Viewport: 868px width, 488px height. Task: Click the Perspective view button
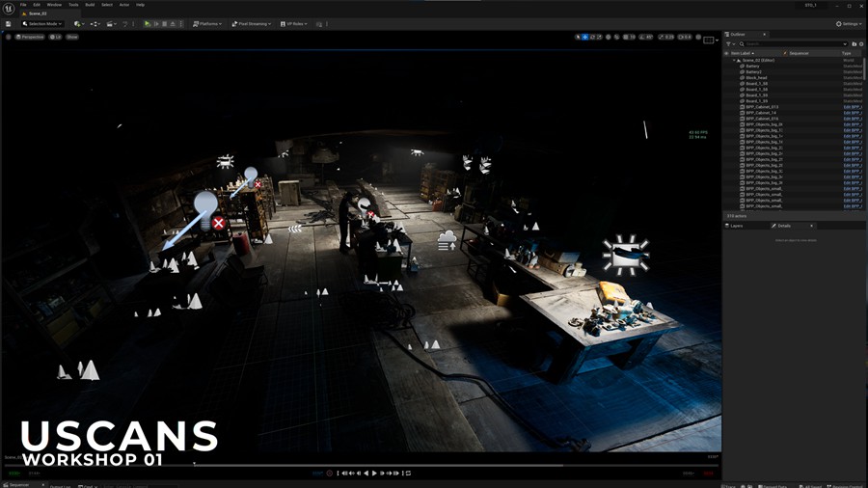click(x=30, y=37)
